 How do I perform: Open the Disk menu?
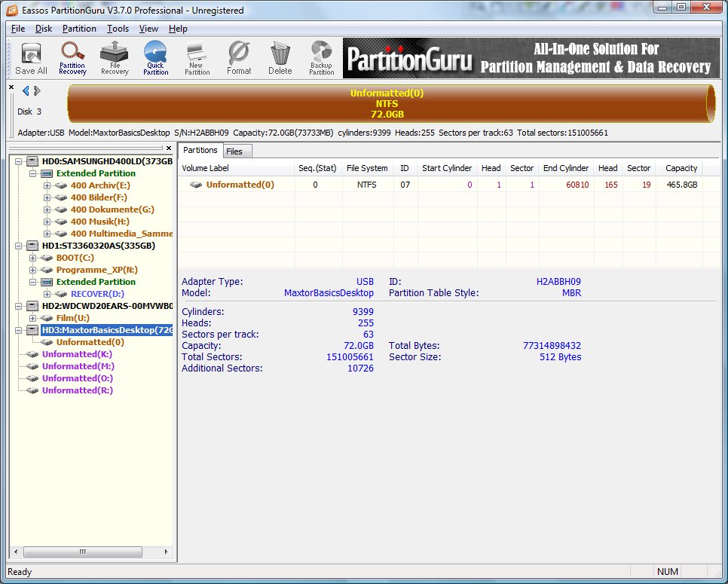(x=44, y=29)
